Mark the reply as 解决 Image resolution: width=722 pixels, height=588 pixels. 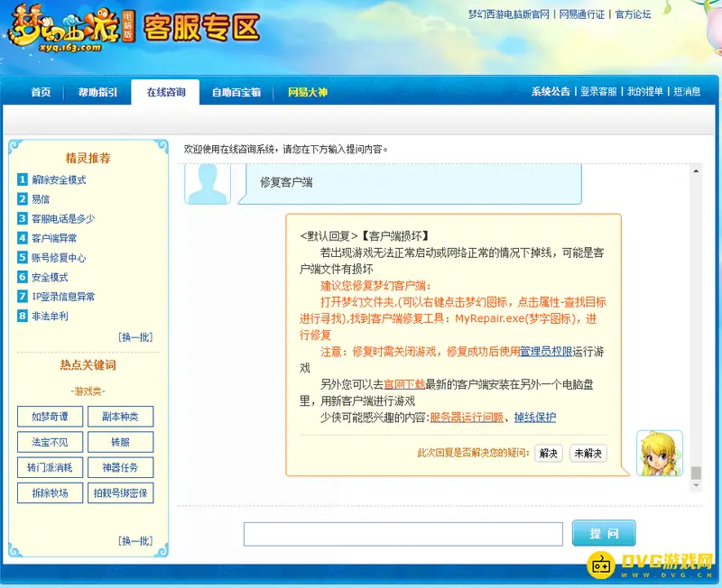(x=549, y=454)
